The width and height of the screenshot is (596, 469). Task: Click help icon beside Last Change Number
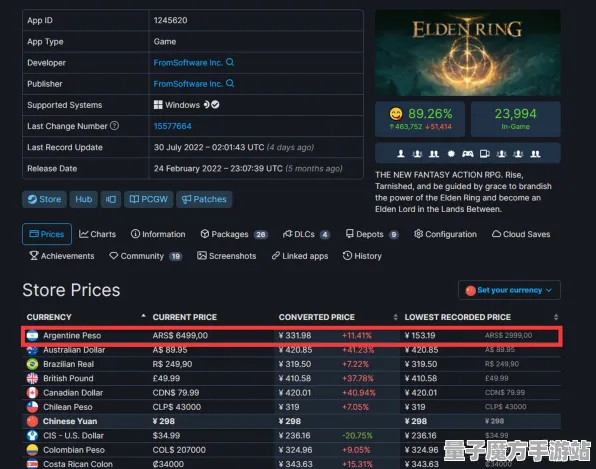(114, 126)
